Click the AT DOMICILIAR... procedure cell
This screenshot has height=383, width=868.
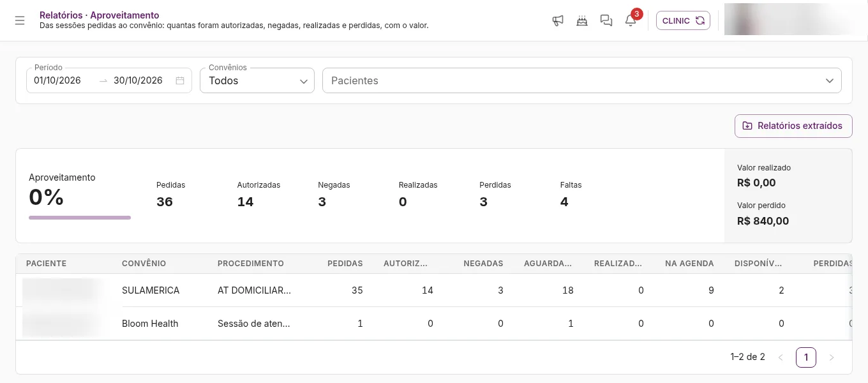[254, 290]
